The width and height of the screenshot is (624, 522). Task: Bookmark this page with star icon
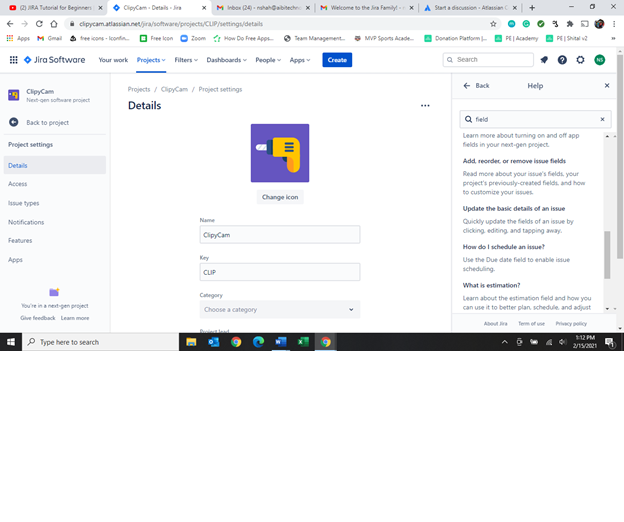tap(493, 24)
